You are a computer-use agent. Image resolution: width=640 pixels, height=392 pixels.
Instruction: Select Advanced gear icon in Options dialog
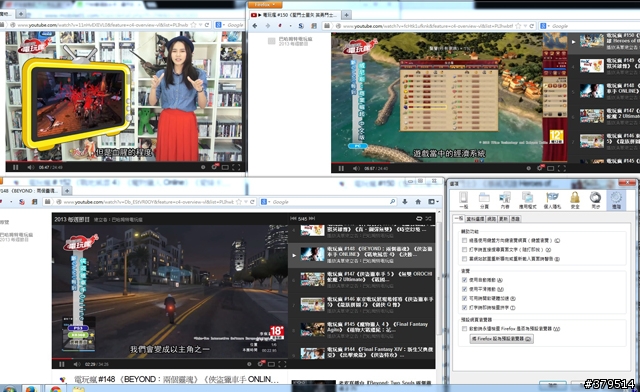tap(616, 200)
